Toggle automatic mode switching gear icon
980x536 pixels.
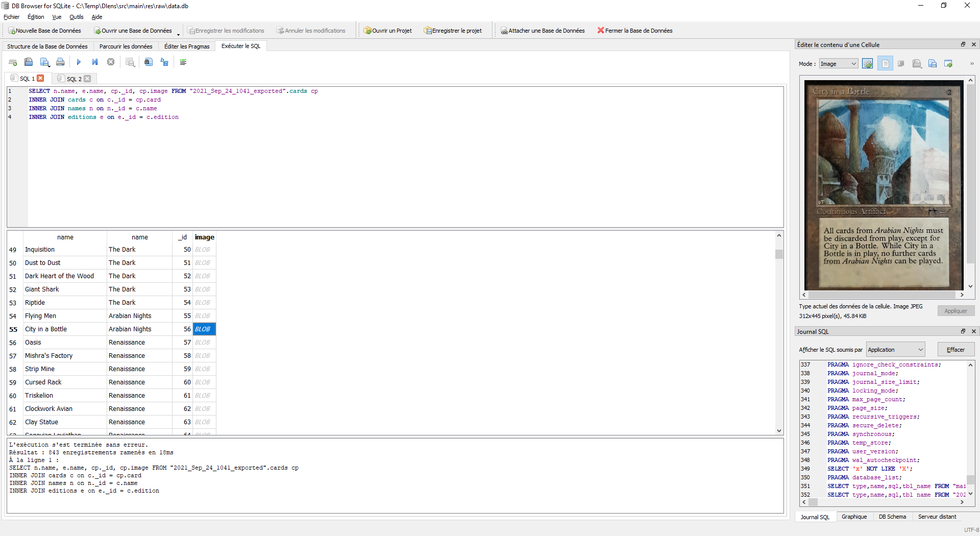(x=867, y=64)
